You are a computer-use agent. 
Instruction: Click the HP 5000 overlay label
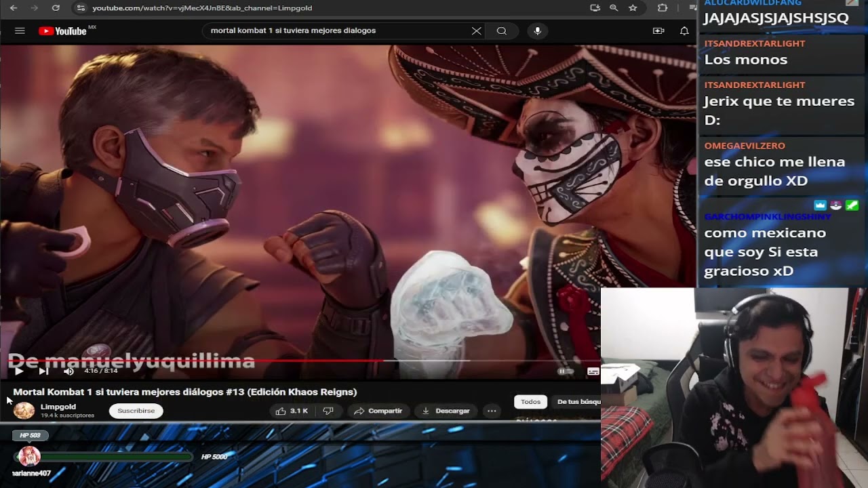pos(214,457)
